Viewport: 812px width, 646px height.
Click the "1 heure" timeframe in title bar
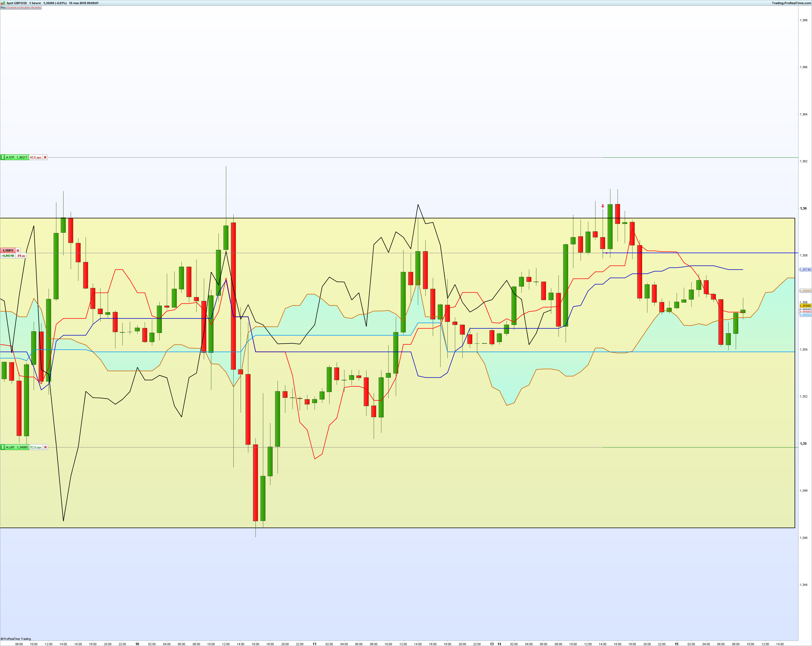click(35, 3)
